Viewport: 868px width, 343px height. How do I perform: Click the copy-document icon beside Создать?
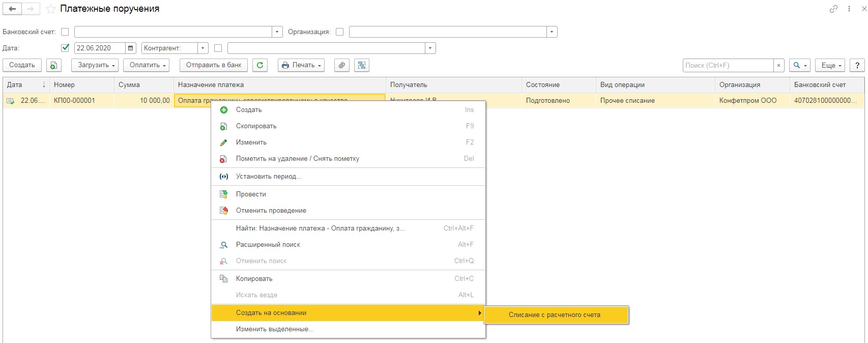click(x=54, y=65)
